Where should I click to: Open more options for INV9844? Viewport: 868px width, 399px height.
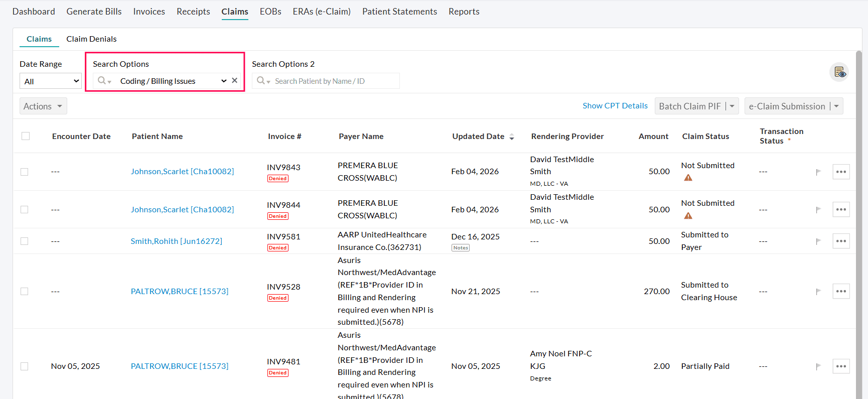pos(841,209)
